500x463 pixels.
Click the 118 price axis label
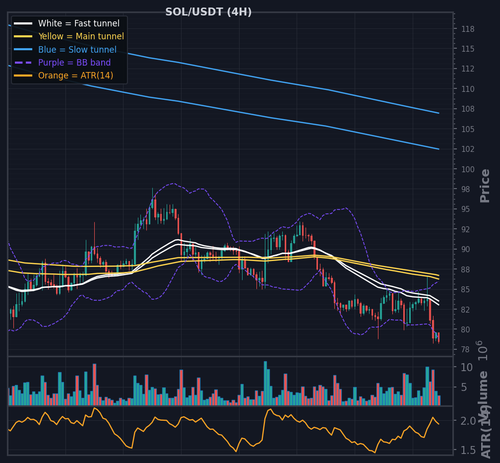(468, 29)
